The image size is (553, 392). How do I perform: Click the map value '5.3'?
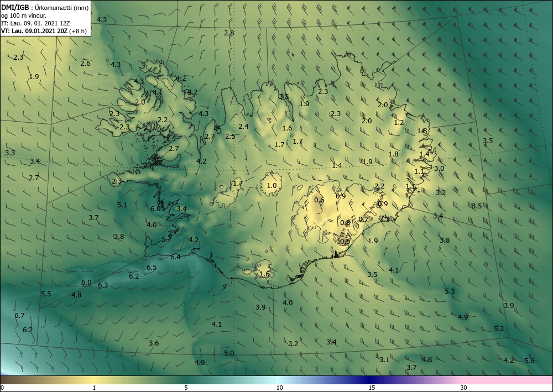pos(450,291)
